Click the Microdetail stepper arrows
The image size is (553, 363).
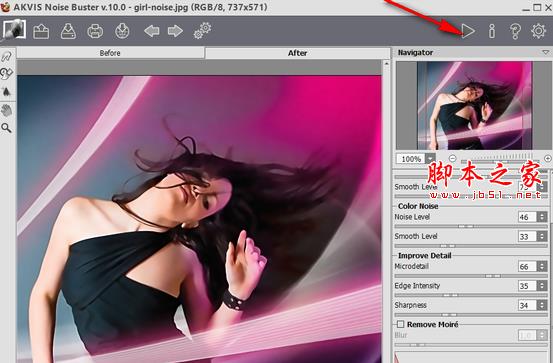pyautogui.click(x=542, y=266)
